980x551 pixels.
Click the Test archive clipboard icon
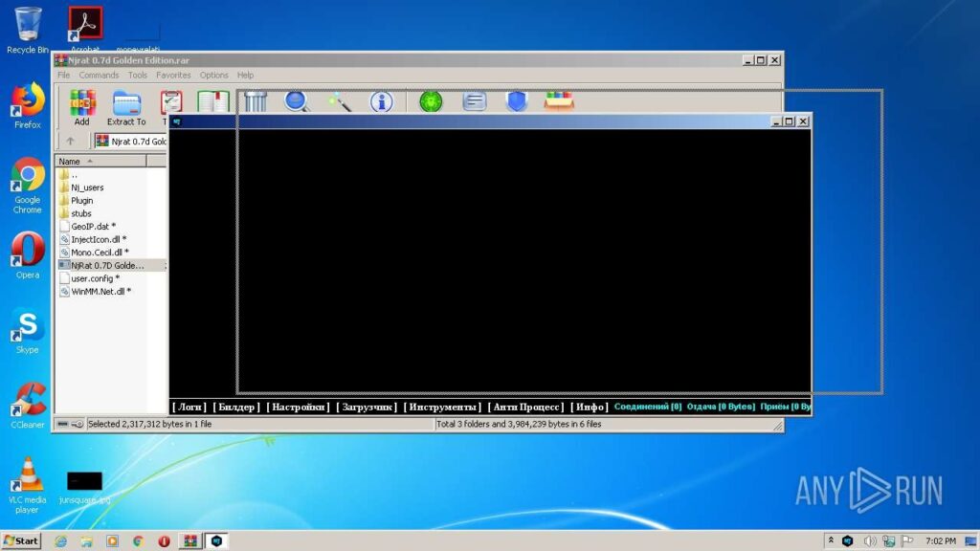tap(170, 102)
